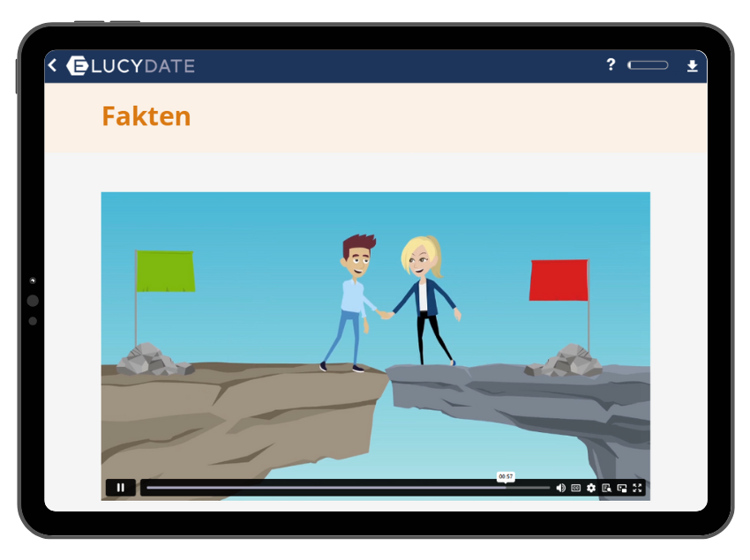Image resolution: width=750 pixels, height=560 pixels.
Task: Click the 00:57 timestamp marker
Action: click(506, 476)
